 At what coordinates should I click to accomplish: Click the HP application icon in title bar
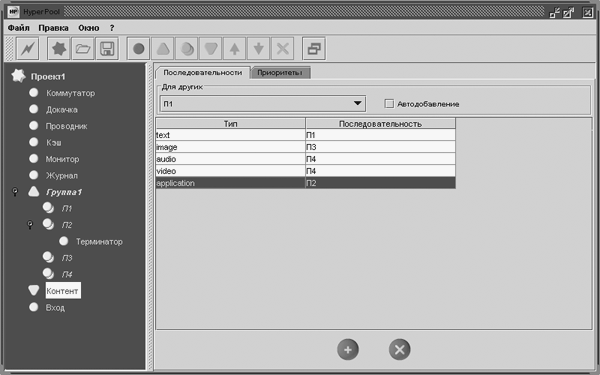click(x=13, y=12)
